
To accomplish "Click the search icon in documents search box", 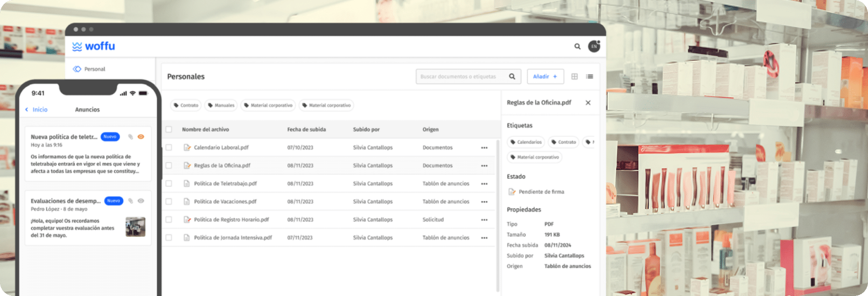I will point(512,77).
